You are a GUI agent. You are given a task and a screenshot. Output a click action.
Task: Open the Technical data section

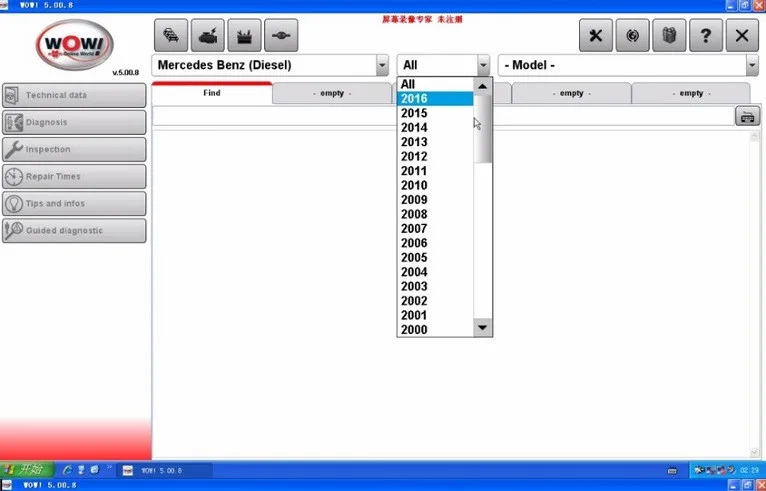point(74,95)
